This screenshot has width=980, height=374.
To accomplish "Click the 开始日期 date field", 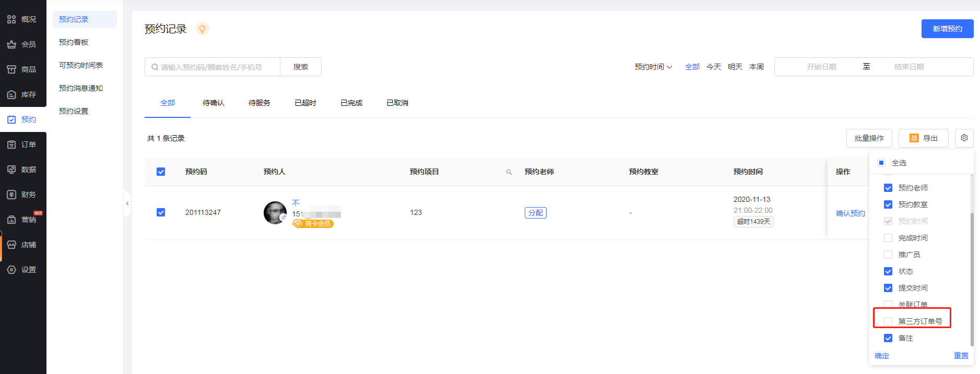I will tap(821, 67).
